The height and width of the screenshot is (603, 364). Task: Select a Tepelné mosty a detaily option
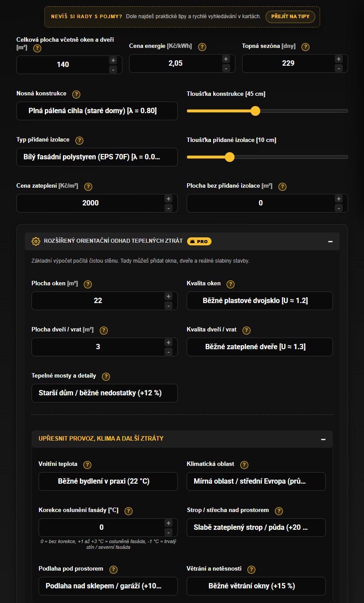pyautogui.click(x=105, y=393)
